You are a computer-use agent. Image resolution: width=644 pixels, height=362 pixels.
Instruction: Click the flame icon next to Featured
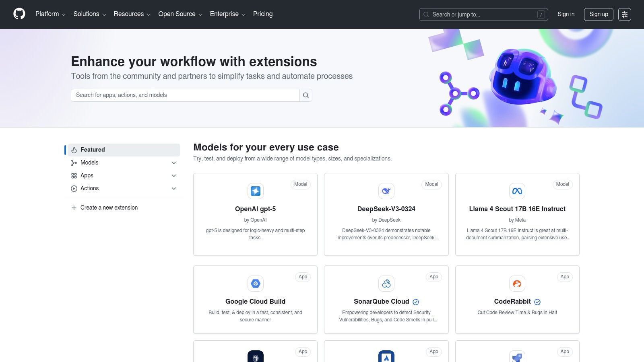click(74, 150)
